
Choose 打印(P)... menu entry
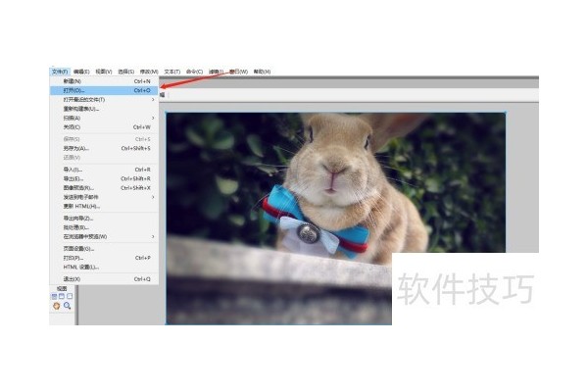click(x=104, y=258)
